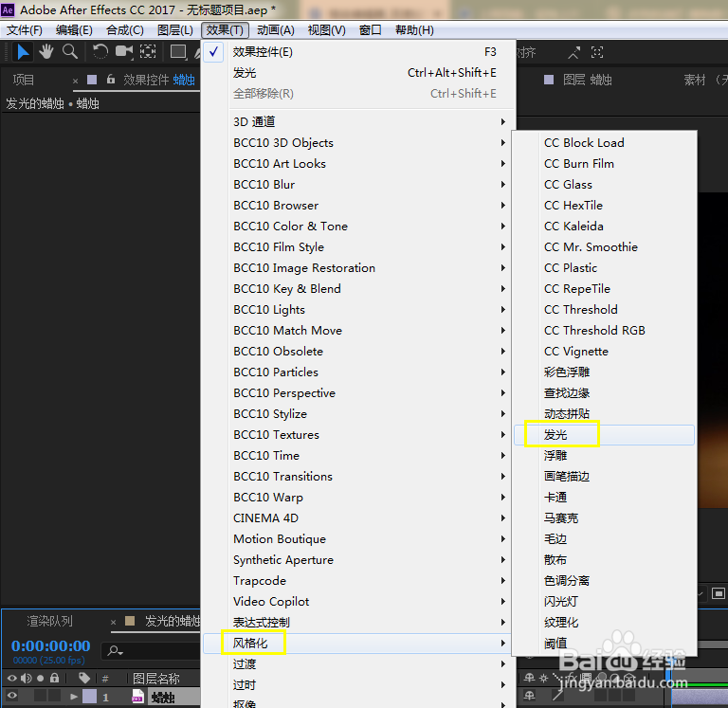Choose 浮雕 effect

(604, 456)
